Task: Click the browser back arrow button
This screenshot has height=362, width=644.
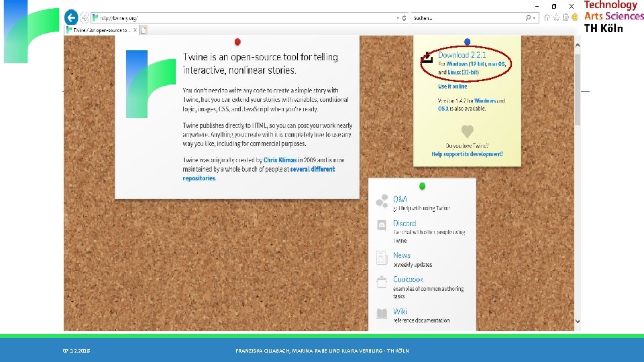Action: point(71,17)
